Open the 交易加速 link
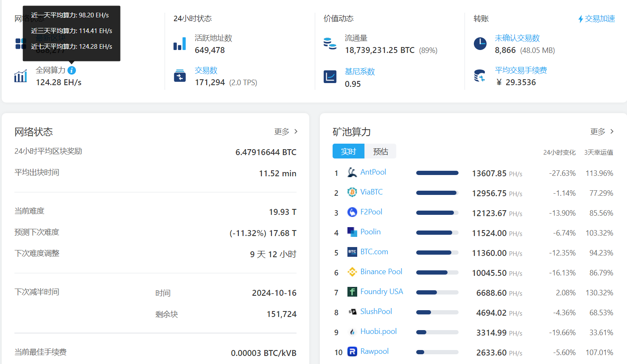The height and width of the screenshot is (364, 627). point(600,19)
